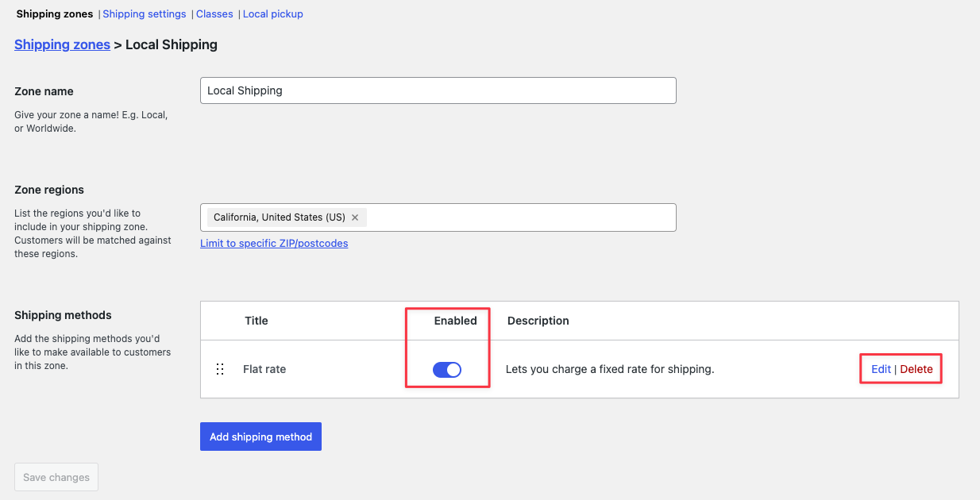Image resolution: width=980 pixels, height=500 pixels.
Task: Click the Flat rate method title
Action: coord(264,368)
